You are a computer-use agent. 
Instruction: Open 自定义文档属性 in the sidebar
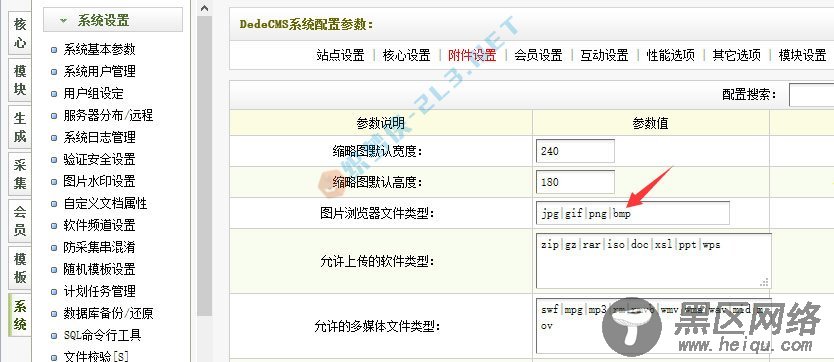pos(105,204)
